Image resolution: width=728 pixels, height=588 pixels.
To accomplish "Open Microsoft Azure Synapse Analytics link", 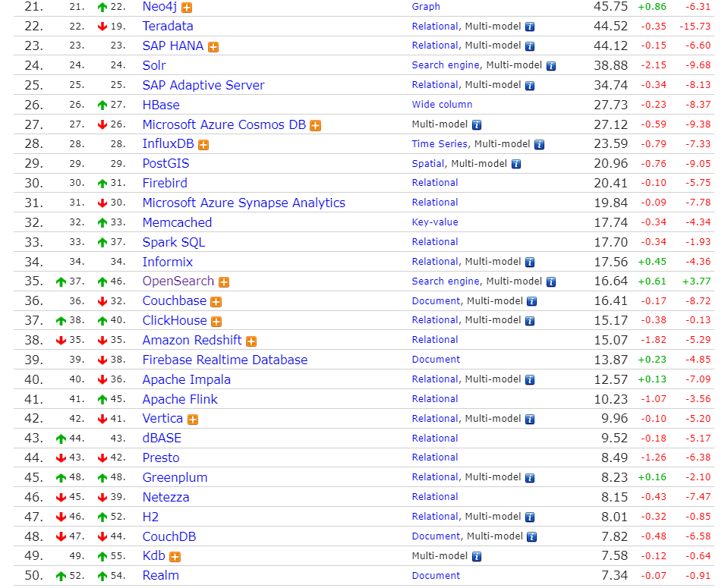I will 244,203.
